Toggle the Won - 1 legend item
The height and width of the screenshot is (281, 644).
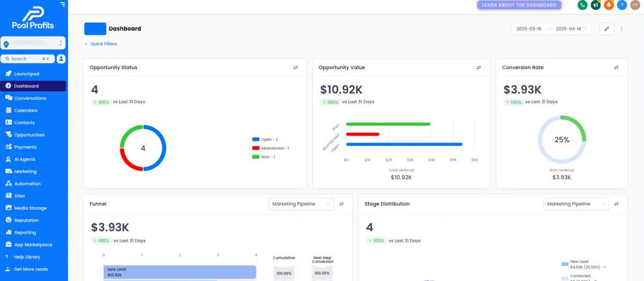264,157
